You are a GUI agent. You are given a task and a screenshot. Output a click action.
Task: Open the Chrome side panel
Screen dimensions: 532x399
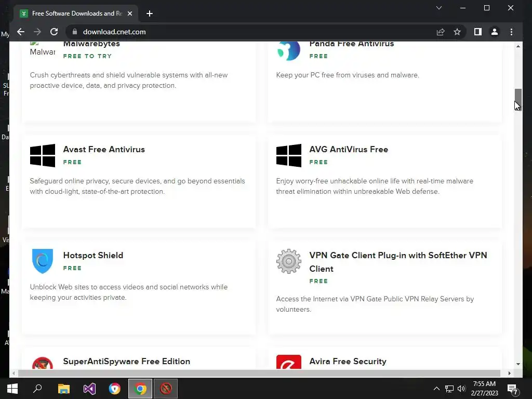[478, 32]
